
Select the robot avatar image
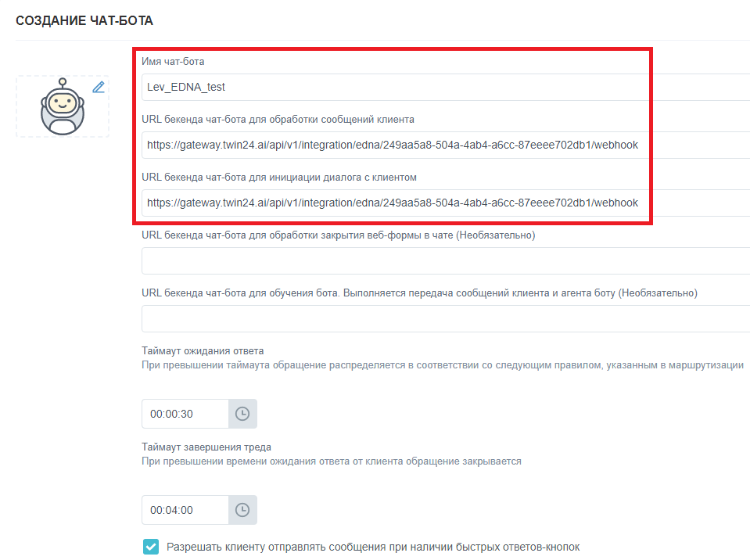click(x=63, y=108)
